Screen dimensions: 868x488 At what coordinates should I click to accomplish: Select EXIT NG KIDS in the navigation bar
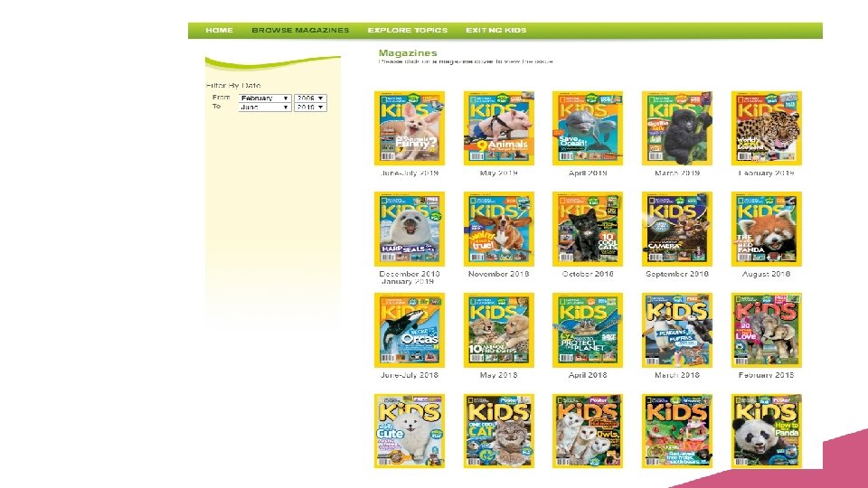496,31
